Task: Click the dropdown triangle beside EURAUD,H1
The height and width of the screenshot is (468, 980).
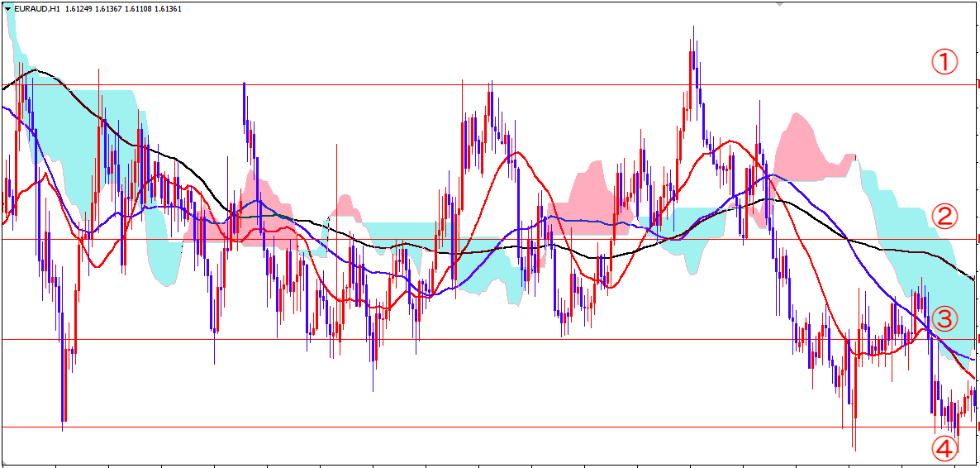Action: (7, 9)
